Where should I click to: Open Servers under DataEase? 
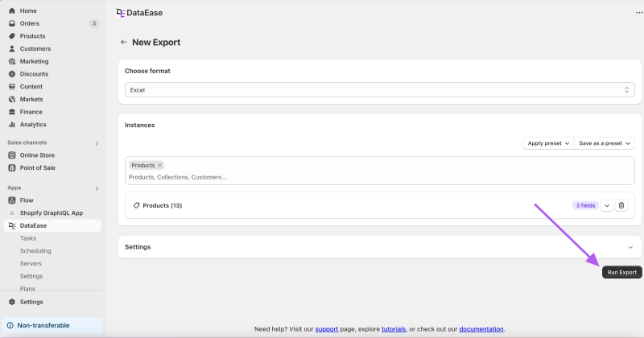31,264
